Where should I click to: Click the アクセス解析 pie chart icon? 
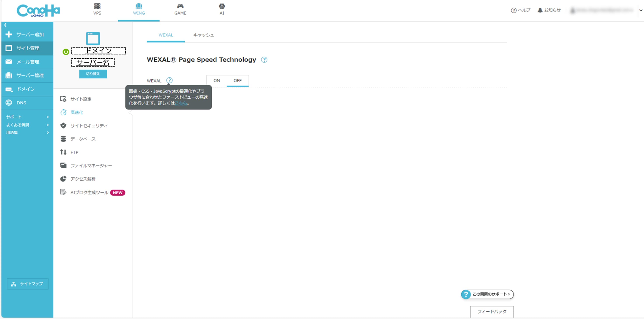coord(63,179)
